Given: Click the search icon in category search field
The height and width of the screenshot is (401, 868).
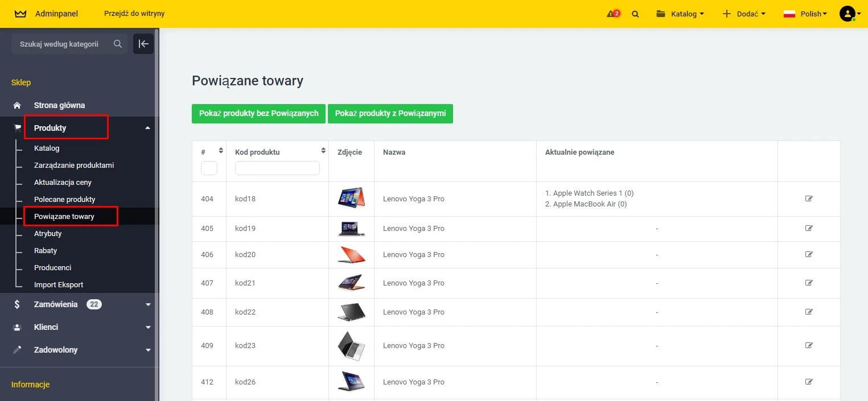Looking at the screenshot, I should (117, 43).
